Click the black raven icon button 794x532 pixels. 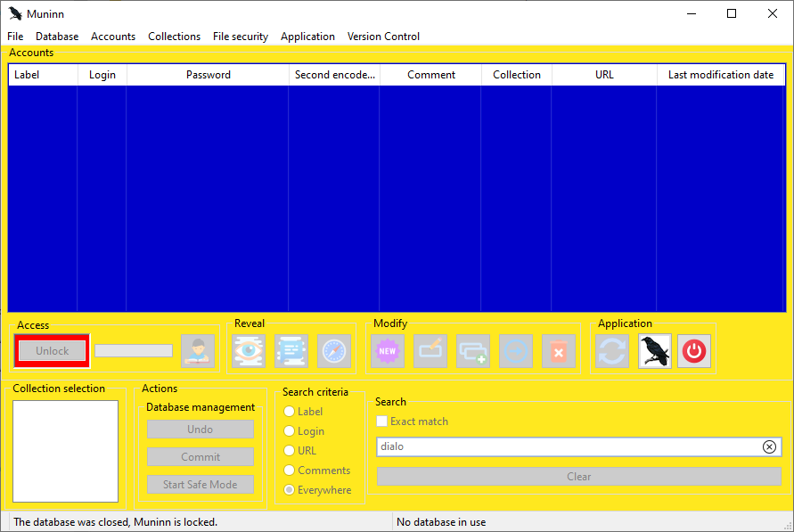click(x=655, y=351)
